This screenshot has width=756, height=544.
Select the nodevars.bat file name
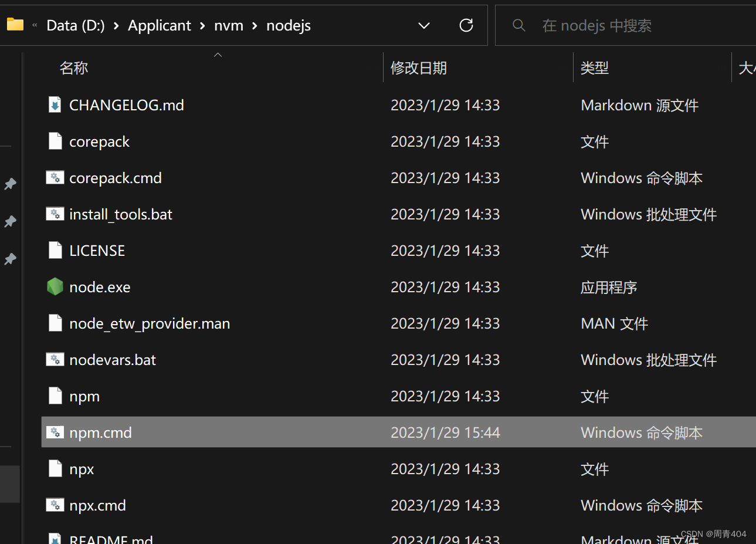[x=113, y=360]
